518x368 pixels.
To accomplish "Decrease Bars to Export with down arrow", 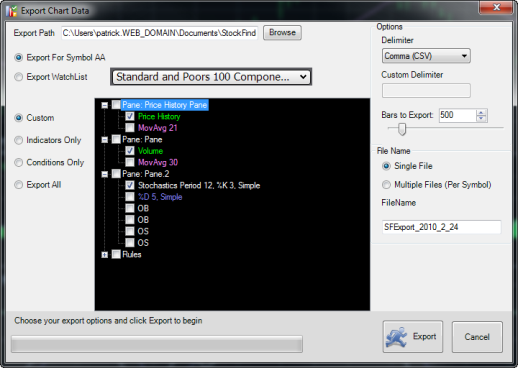I will 481,118.
